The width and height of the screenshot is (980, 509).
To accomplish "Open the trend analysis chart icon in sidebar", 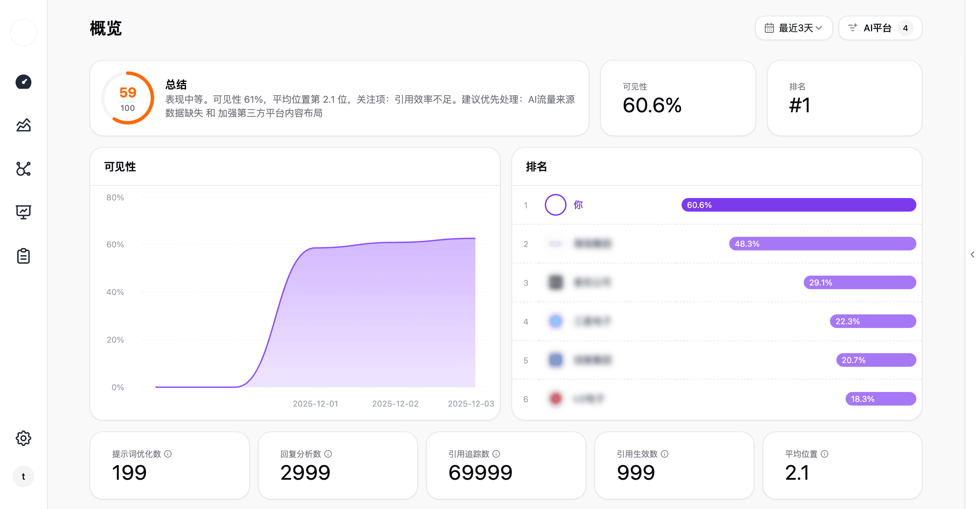I will pos(23,125).
